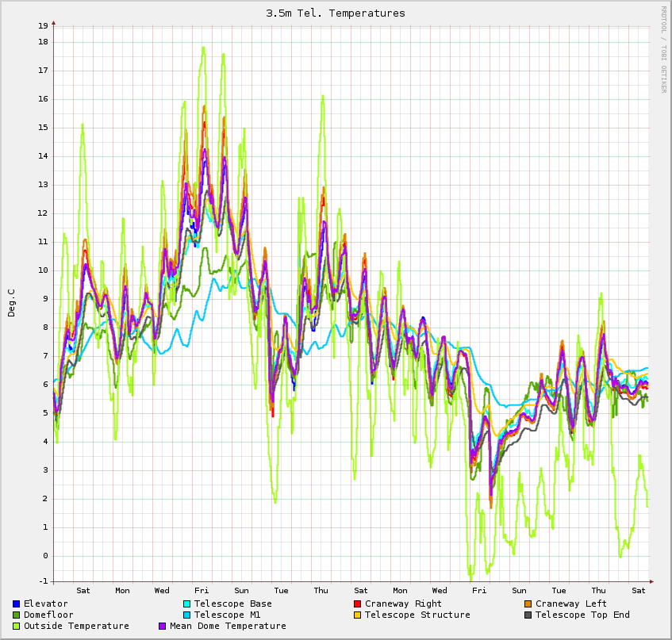The height and width of the screenshot is (640, 672).
Task: Select the red Craneway Right color box
Action: (x=357, y=604)
